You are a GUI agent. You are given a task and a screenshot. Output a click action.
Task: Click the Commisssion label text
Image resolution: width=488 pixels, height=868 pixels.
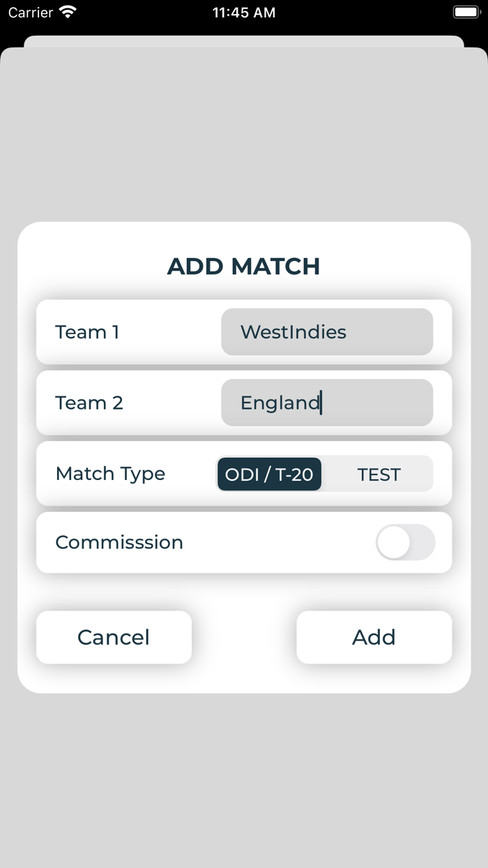(119, 542)
